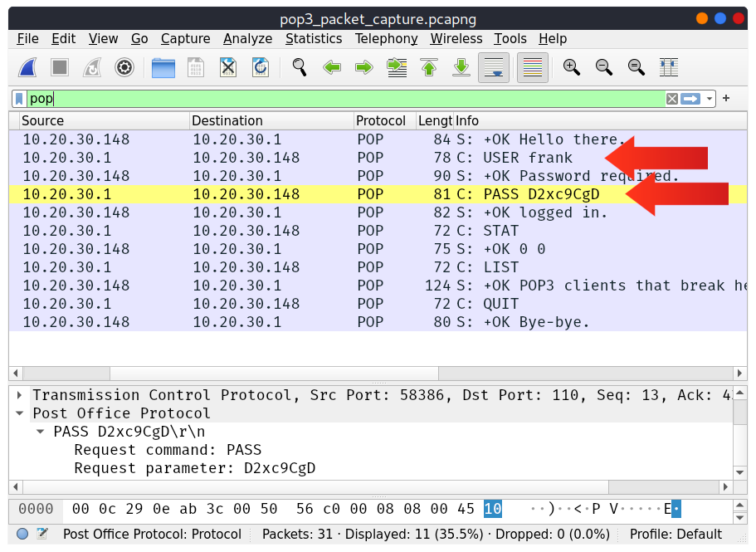Sort by the Protocol column header
The height and width of the screenshot is (552, 756).
(x=385, y=120)
